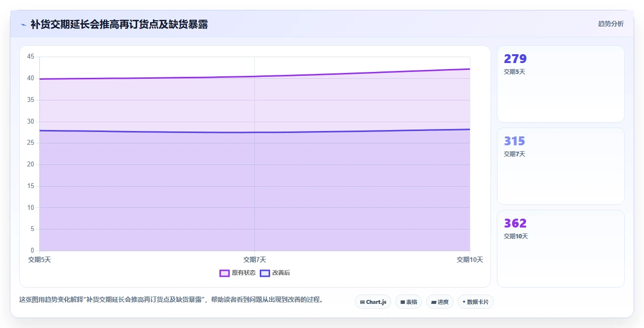The image size is (644, 328).
Task: Select the 进度 tag
Action: point(440,302)
